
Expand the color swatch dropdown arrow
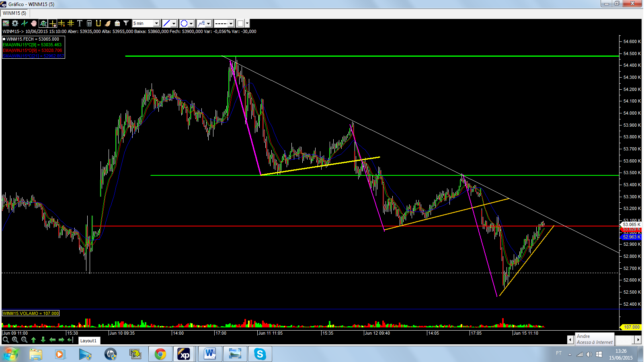[247, 23]
